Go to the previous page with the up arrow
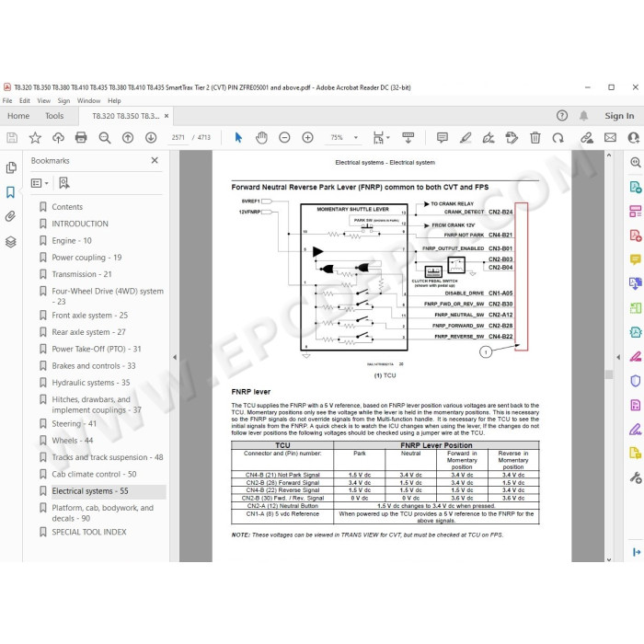 (x=128, y=138)
